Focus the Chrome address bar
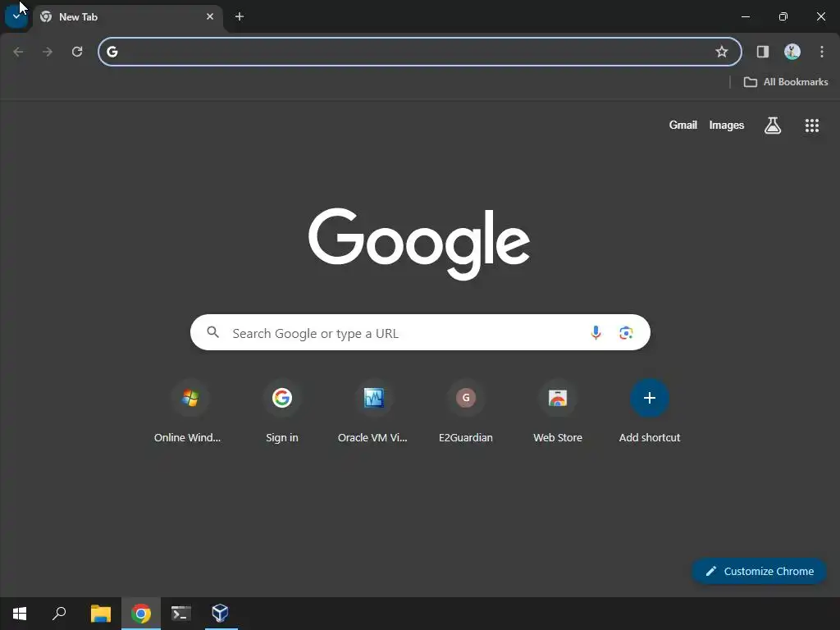This screenshot has width=840, height=630. [419, 52]
